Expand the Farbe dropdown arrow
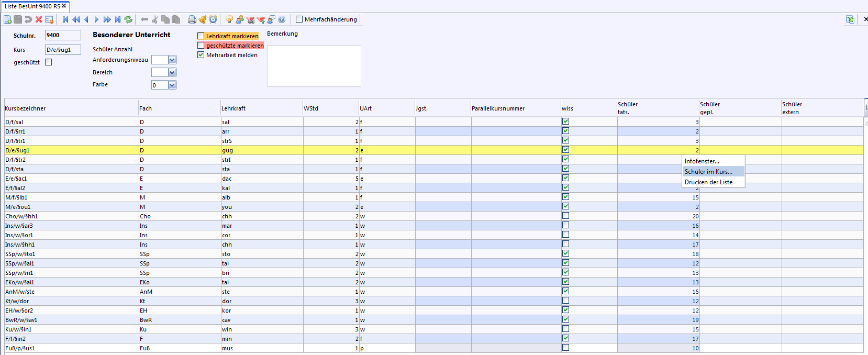The image size is (868, 355). point(172,85)
